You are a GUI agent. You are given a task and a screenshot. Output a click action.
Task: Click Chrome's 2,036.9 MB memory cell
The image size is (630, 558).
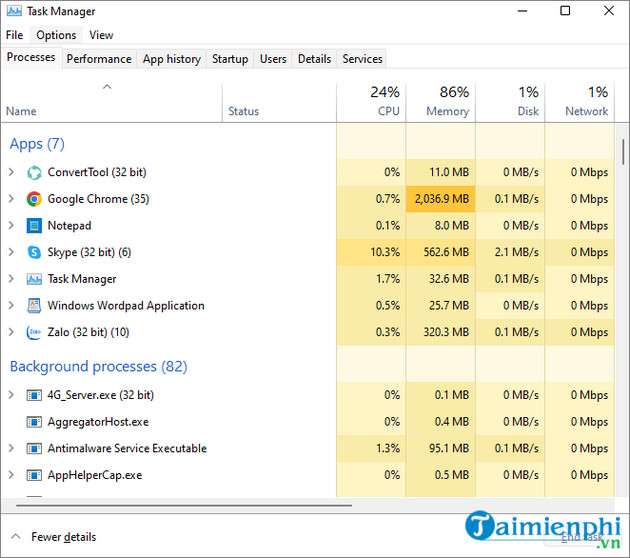(x=440, y=199)
